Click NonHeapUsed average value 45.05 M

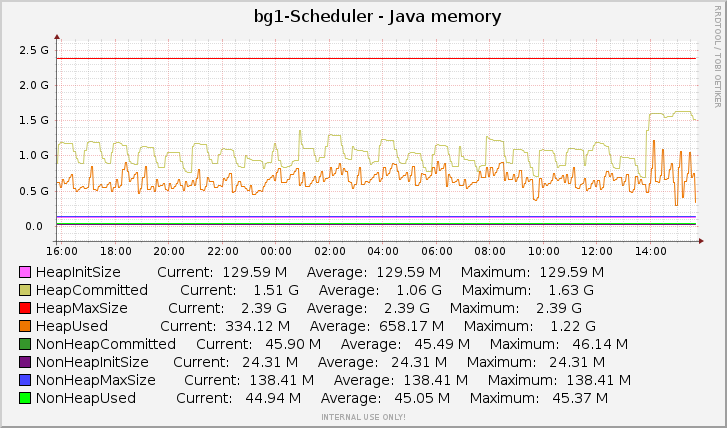point(422,398)
